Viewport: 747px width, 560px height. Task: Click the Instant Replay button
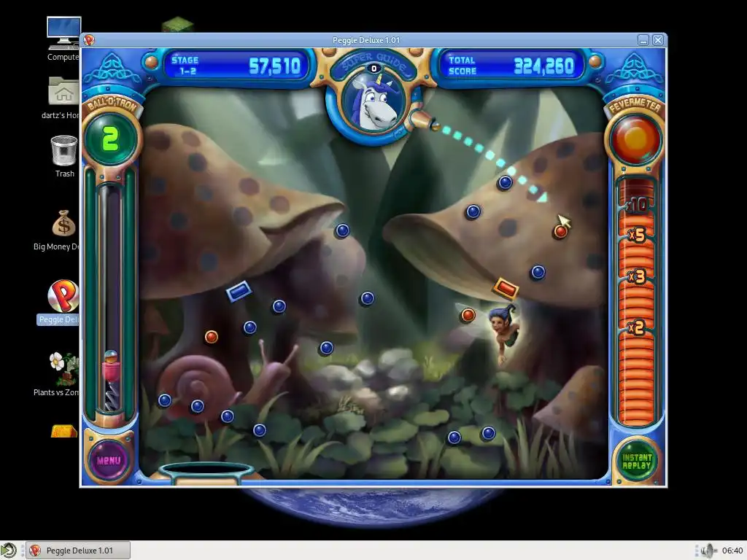coord(636,461)
